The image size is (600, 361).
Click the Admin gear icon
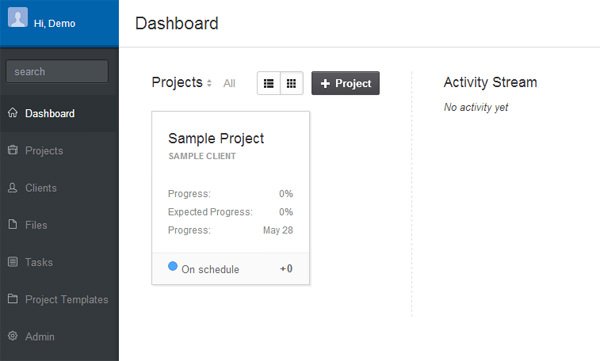point(13,336)
